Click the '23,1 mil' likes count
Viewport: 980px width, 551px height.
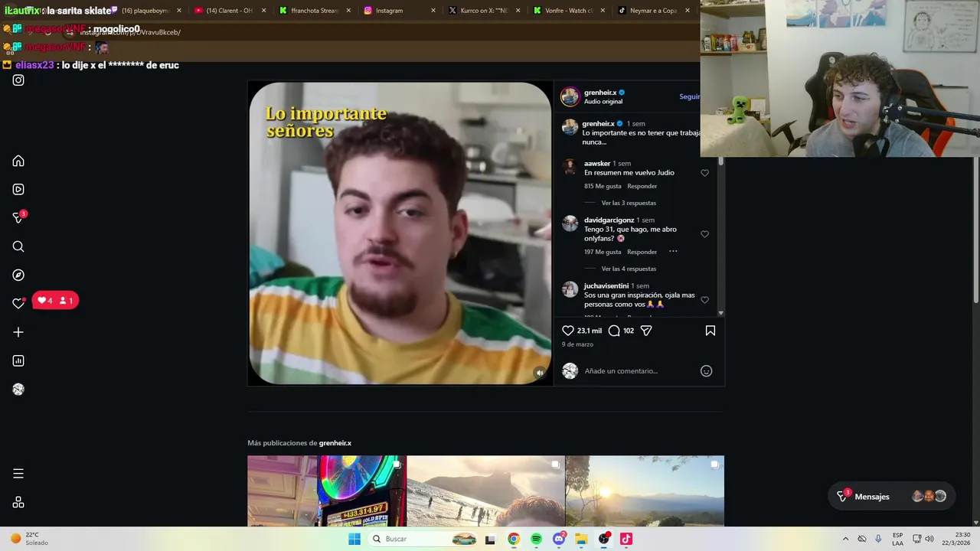pos(590,331)
